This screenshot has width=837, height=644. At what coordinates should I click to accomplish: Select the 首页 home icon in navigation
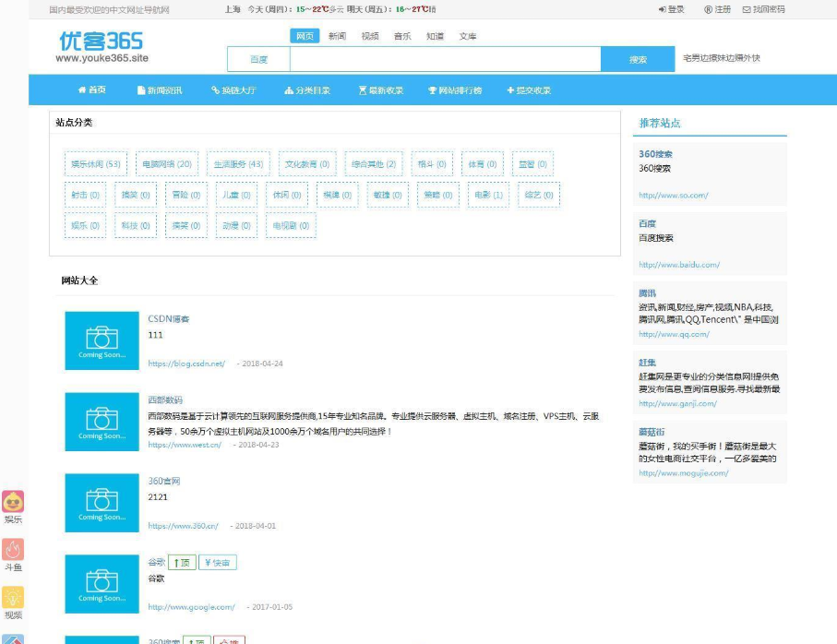pyautogui.click(x=81, y=89)
